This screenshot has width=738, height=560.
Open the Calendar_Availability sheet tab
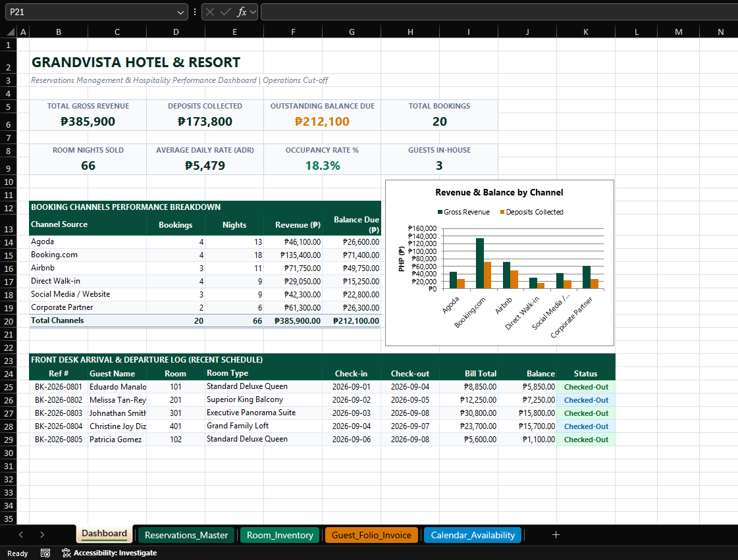pos(473,535)
